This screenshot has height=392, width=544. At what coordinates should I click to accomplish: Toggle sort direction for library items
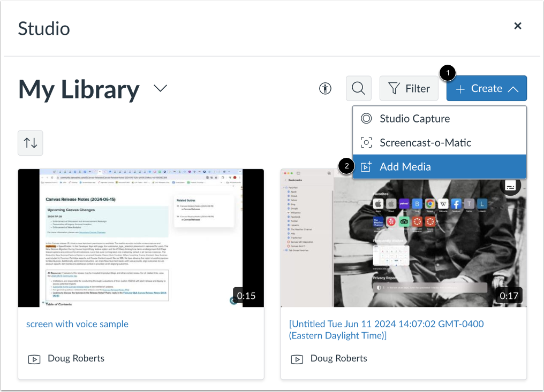point(30,143)
